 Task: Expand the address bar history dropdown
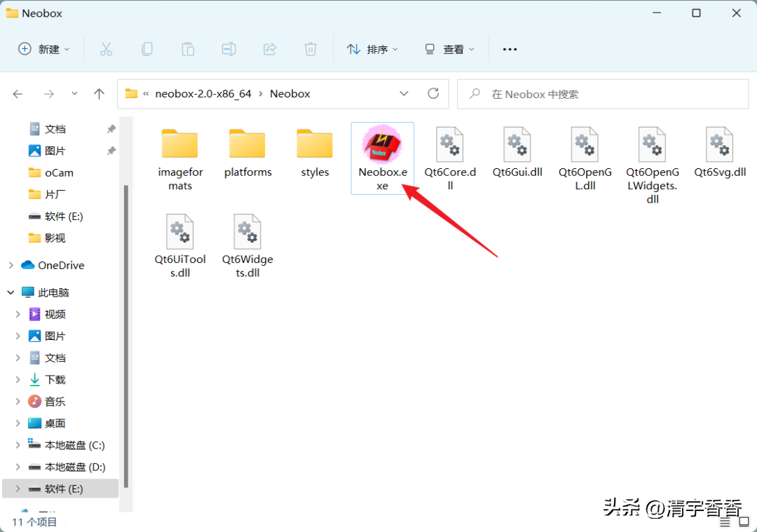(x=404, y=94)
